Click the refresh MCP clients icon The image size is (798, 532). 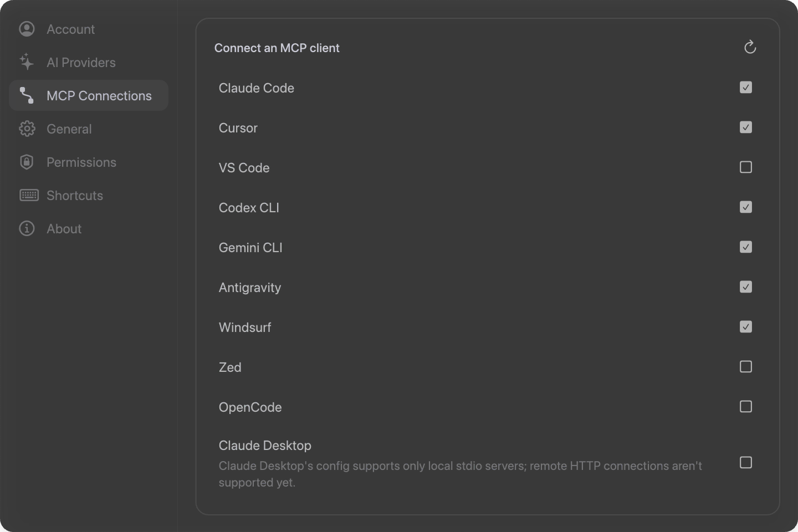click(750, 48)
